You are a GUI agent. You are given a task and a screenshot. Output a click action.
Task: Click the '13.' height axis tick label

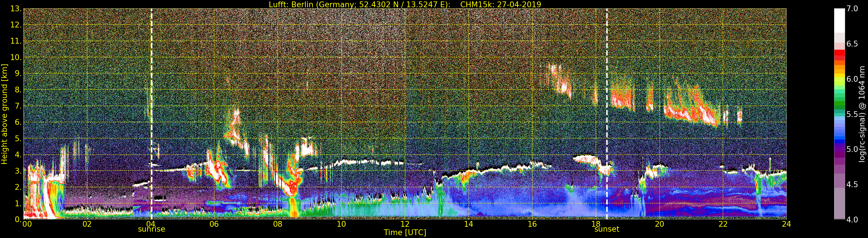click(x=16, y=9)
